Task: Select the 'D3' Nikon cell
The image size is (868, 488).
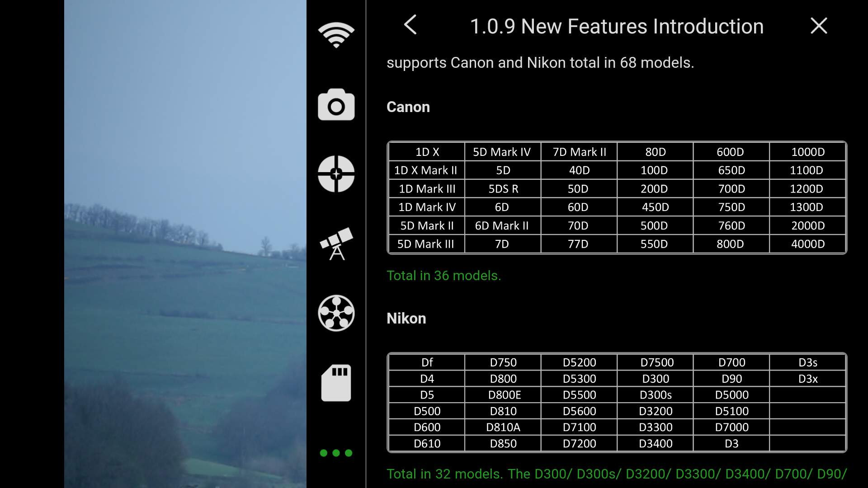Action: [731, 443]
